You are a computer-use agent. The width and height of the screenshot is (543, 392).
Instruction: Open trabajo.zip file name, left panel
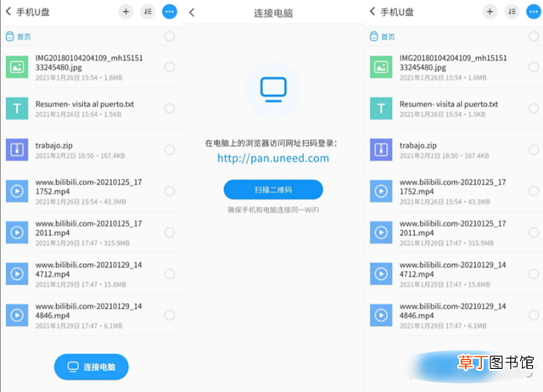(54, 145)
